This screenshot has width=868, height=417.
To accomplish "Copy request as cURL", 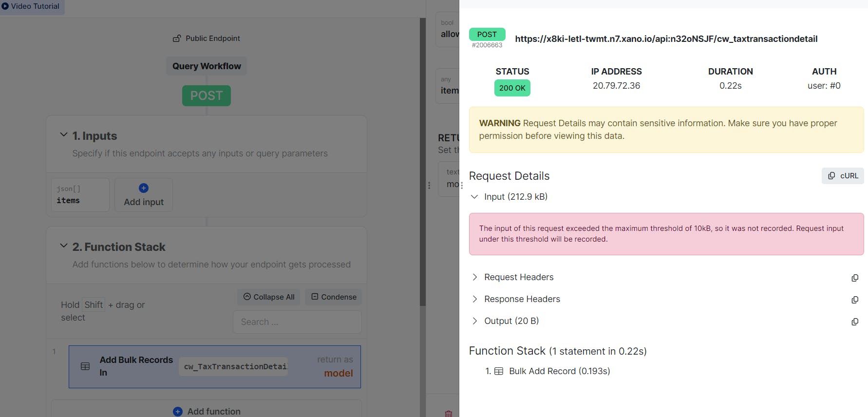I will [843, 176].
